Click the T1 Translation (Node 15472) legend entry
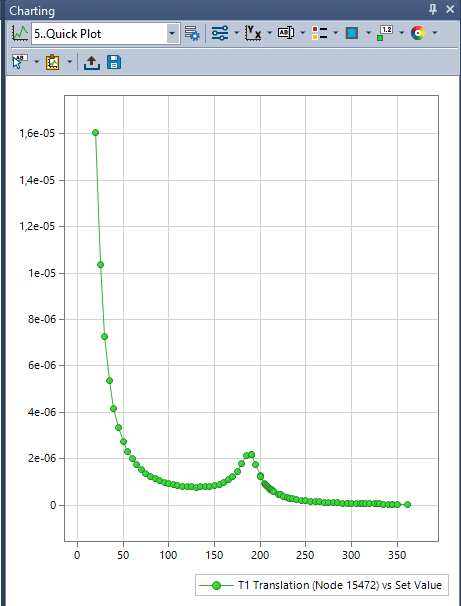461x606 pixels. point(322,585)
